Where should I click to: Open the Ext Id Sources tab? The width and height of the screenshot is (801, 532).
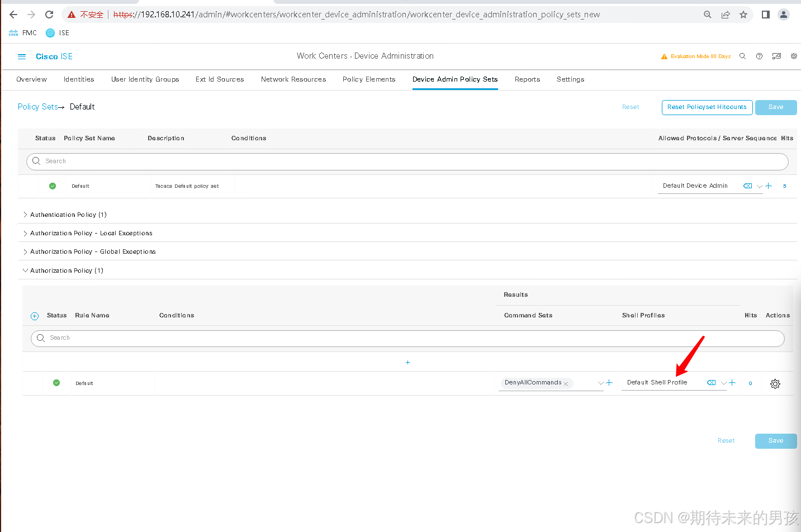[220, 79]
